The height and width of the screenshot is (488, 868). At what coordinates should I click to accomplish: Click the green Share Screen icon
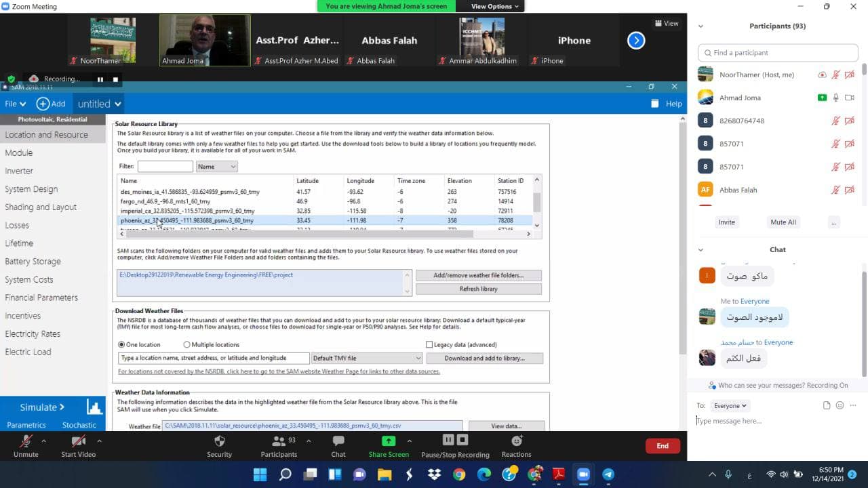point(389,441)
